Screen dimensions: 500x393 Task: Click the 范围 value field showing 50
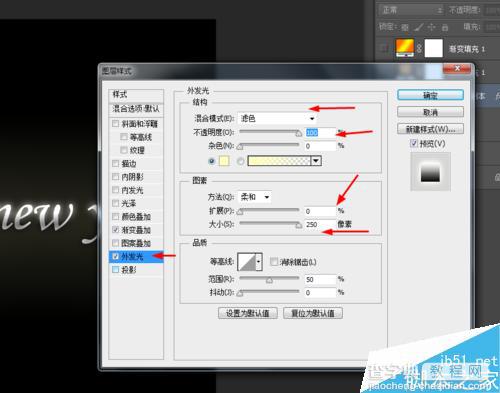[320, 279]
